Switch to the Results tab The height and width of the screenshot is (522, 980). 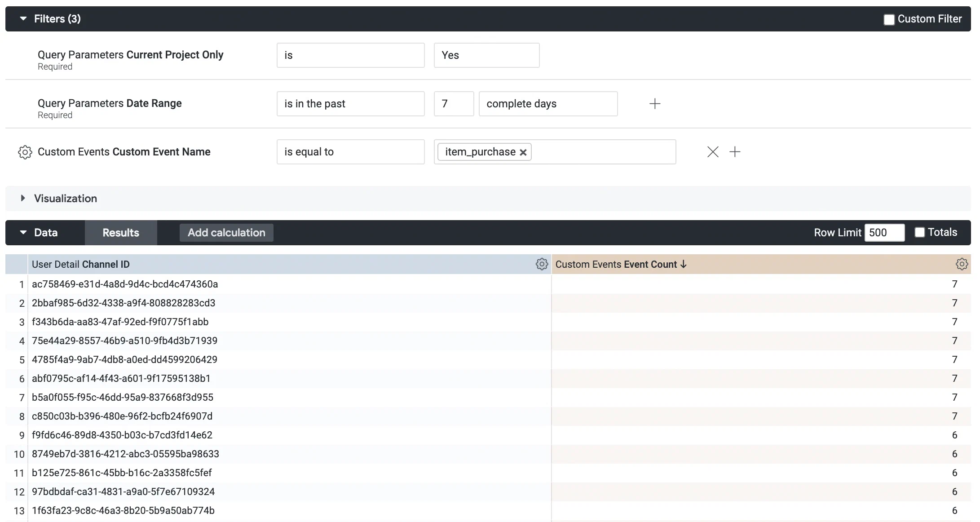pyautogui.click(x=120, y=232)
